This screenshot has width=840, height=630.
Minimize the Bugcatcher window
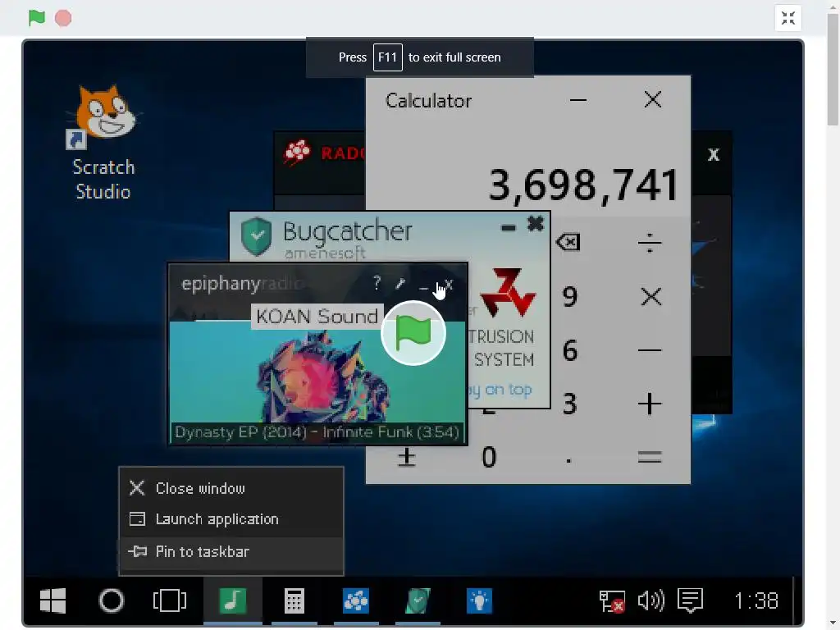point(508,229)
